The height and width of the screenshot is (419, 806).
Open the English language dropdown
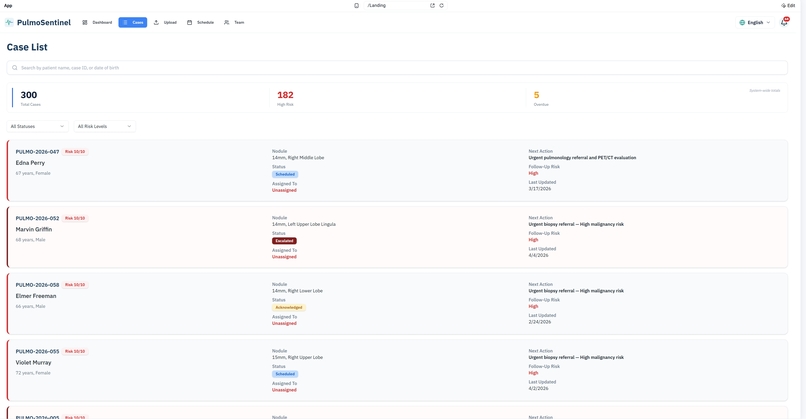point(755,23)
